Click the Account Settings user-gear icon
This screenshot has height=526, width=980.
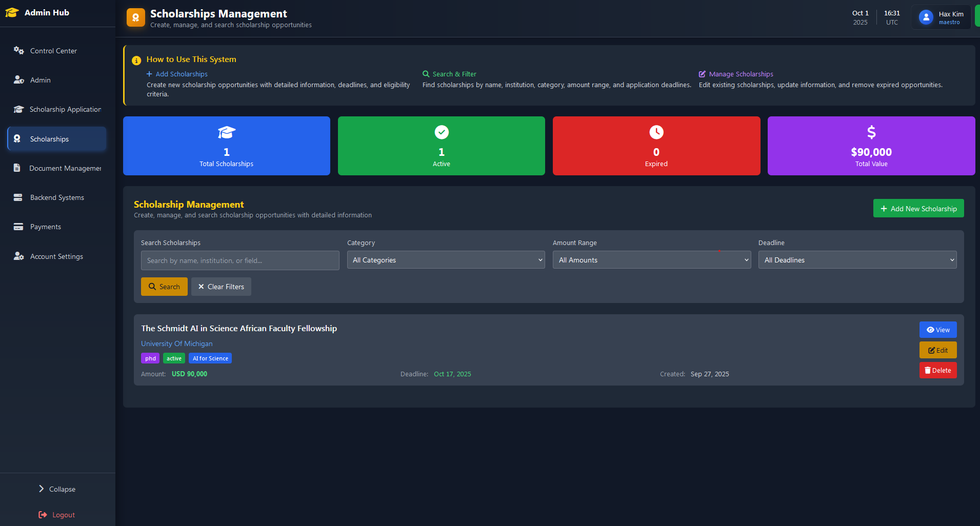click(x=18, y=256)
